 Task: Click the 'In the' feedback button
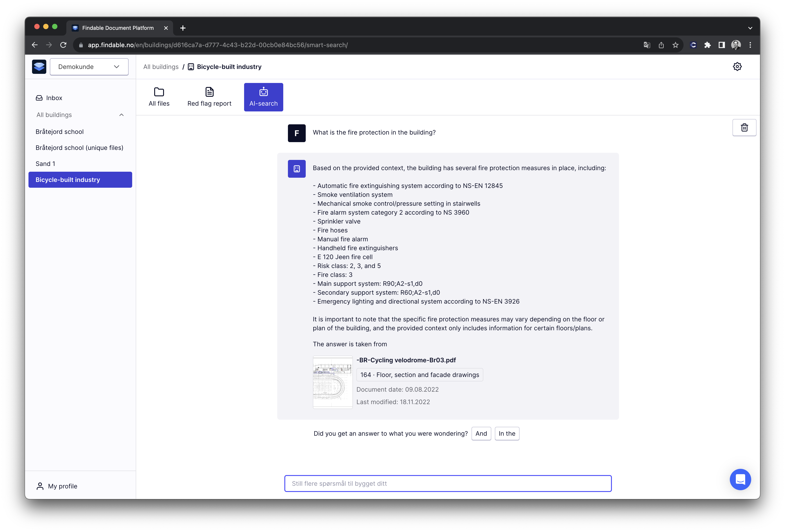tap(507, 433)
